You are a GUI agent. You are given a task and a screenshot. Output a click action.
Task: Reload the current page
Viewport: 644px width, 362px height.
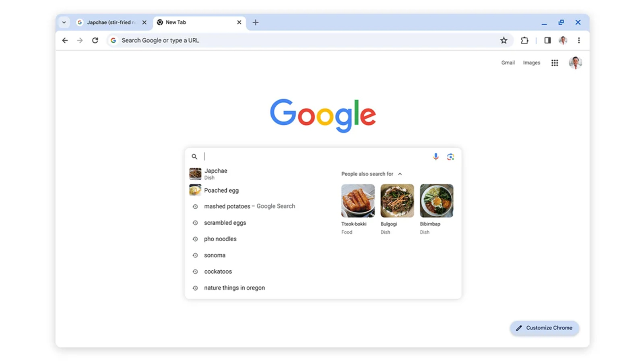click(95, 40)
